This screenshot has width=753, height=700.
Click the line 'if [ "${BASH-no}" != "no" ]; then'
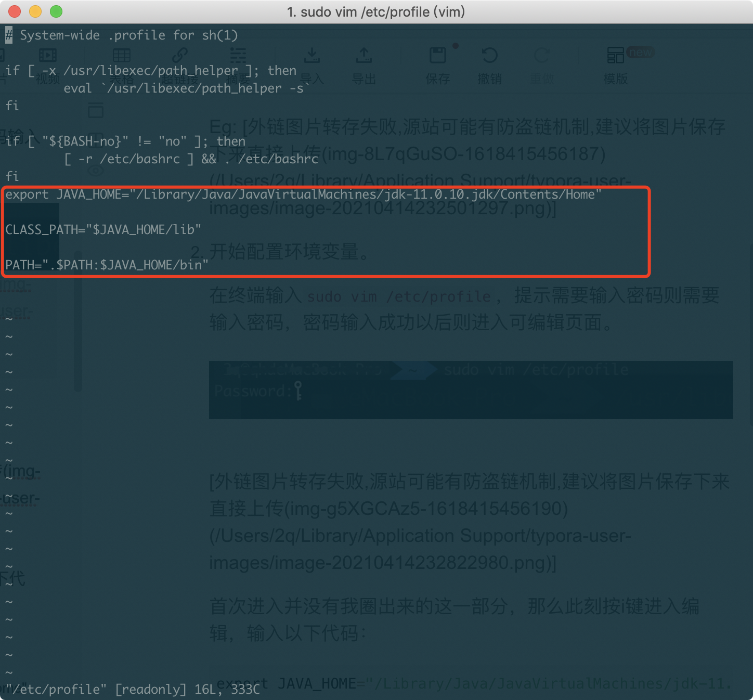pyautogui.click(x=125, y=141)
